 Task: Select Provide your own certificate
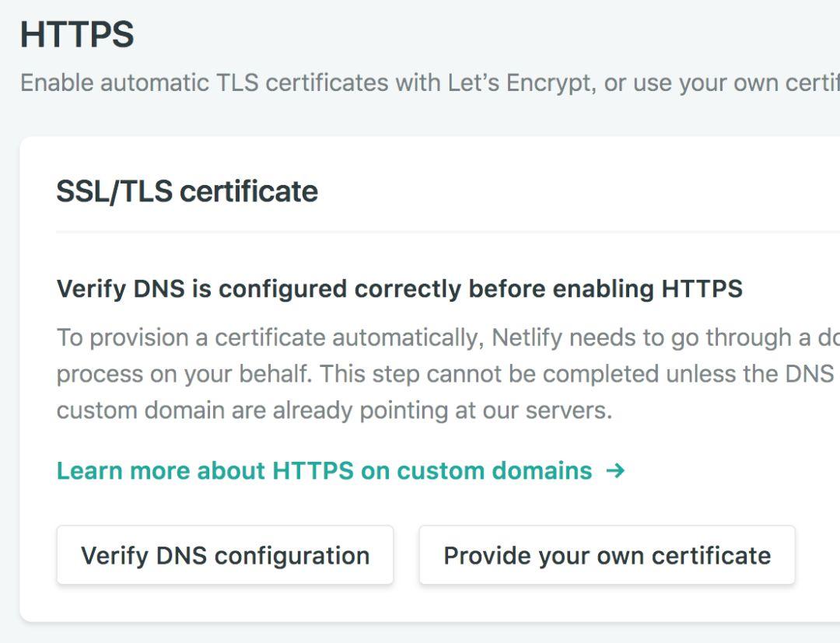point(607,554)
